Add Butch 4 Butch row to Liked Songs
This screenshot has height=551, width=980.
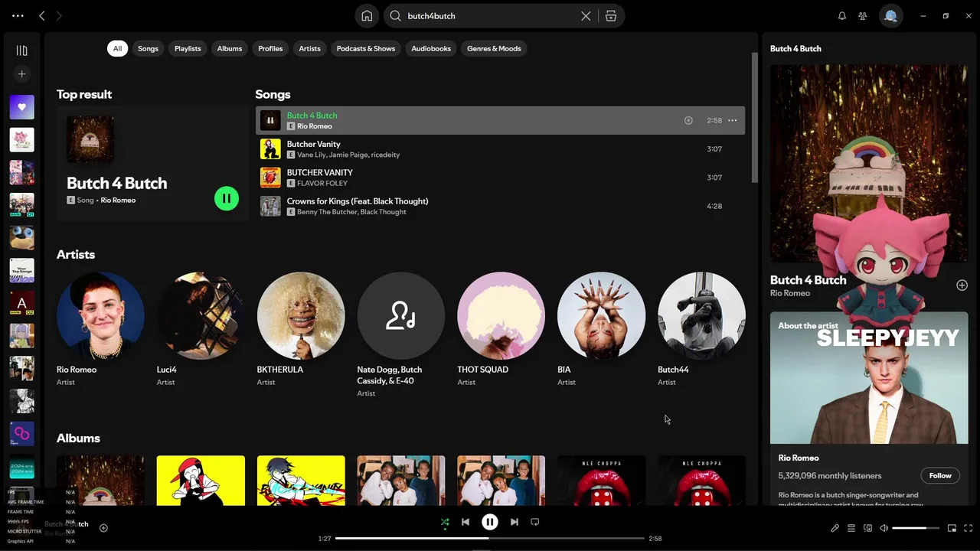[688, 121]
